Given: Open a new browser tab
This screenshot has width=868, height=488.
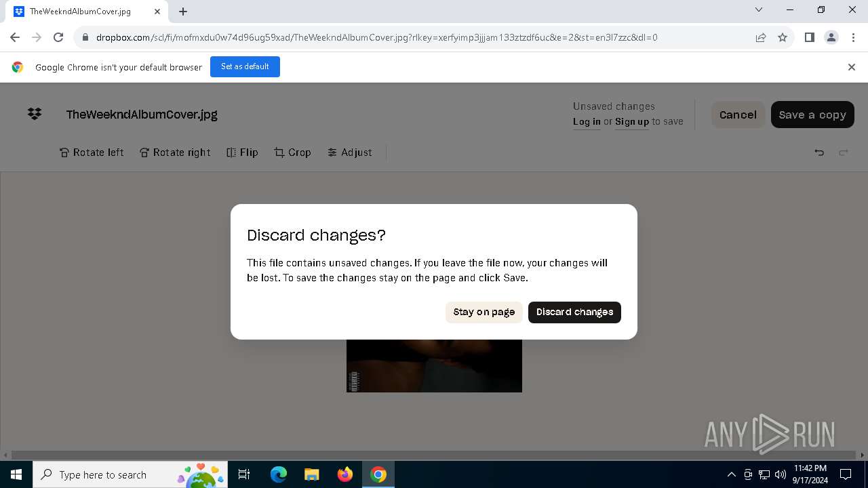Looking at the screenshot, I should 183,12.
